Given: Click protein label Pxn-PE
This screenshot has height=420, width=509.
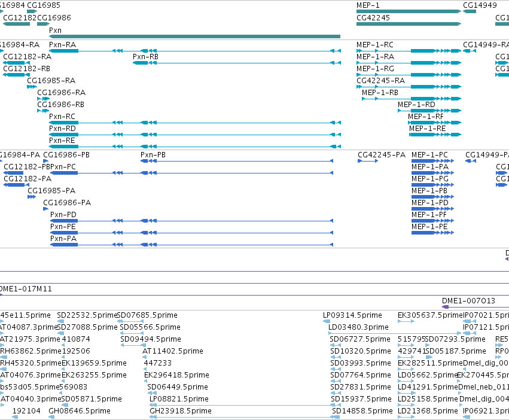Looking at the screenshot, I should click(x=63, y=226).
